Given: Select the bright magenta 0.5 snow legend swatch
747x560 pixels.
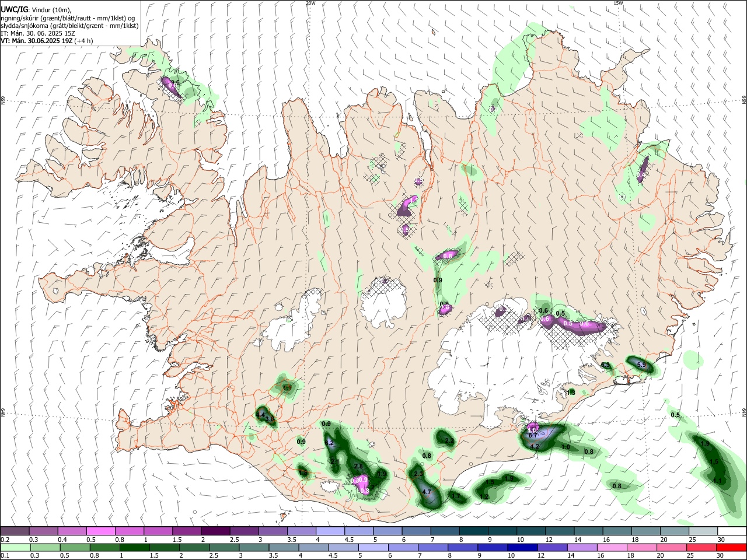Looking at the screenshot, I should tap(100, 531).
